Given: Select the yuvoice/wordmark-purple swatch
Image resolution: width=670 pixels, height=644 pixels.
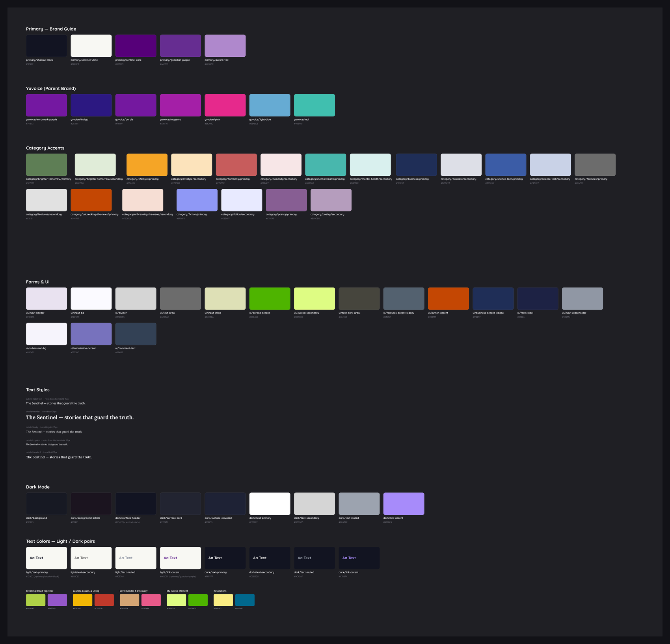Looking at the screenshot, I should [47, 105].
